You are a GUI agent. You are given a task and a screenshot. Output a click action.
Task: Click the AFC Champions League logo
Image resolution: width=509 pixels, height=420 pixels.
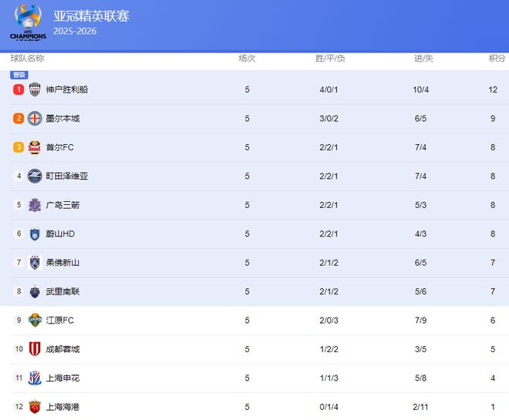pyautogui.click(x=28, y=23)
